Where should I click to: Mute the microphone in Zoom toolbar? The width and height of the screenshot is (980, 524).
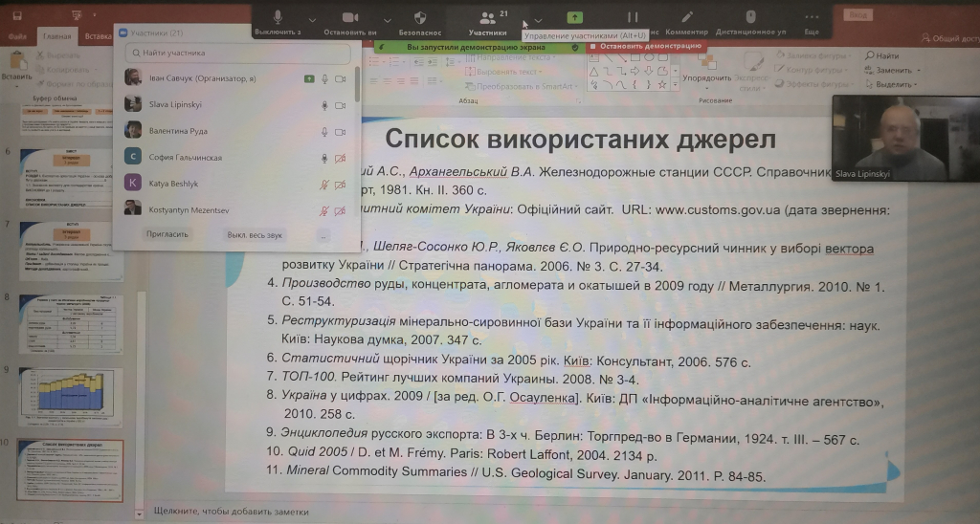coord(278,18)
